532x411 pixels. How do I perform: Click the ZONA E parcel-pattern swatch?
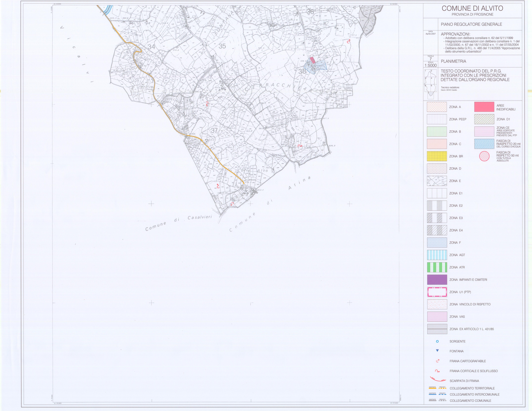(x=437, y=181)
